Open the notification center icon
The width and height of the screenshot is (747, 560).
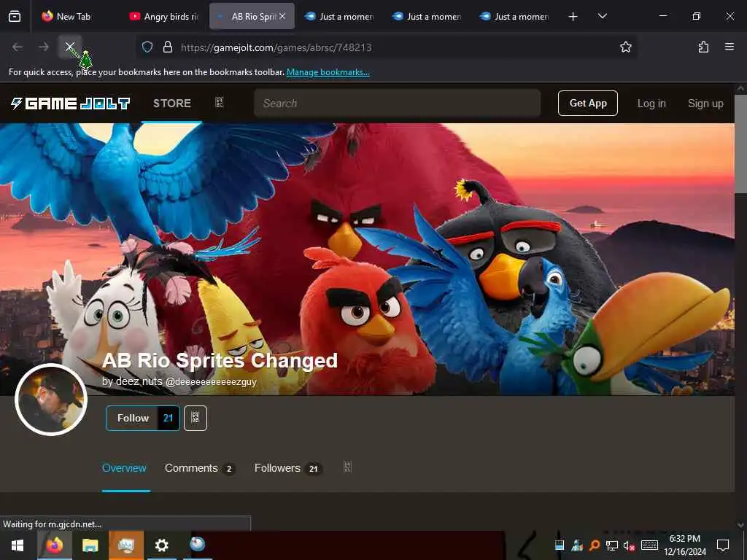click(723, 545)
